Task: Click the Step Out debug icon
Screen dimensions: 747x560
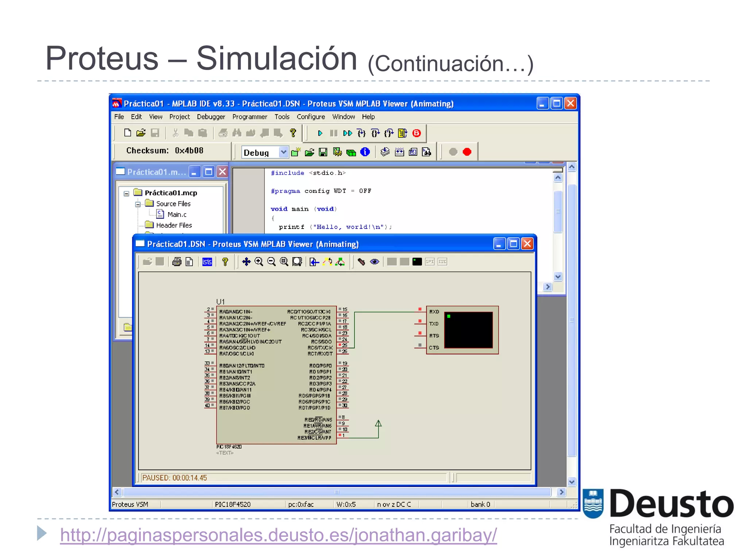Action: 389,133
